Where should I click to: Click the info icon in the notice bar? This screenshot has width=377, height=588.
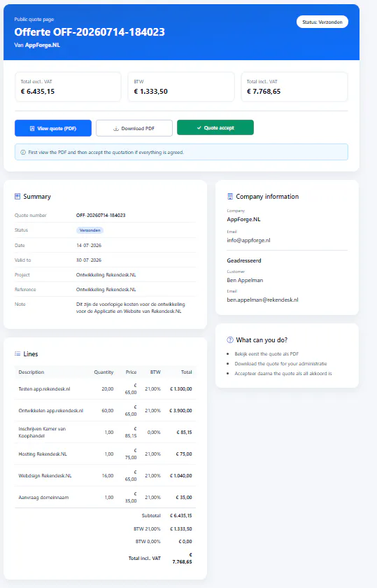pos(23,153)
